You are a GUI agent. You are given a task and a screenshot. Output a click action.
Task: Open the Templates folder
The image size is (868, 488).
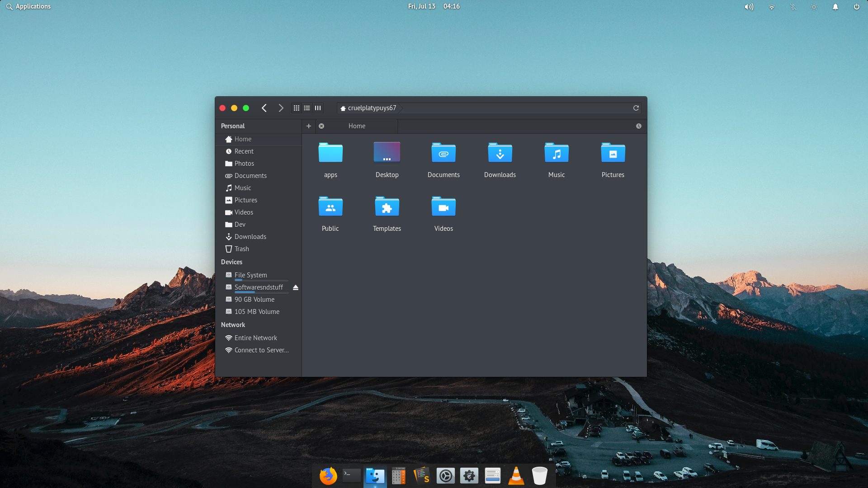click(387, 213)
